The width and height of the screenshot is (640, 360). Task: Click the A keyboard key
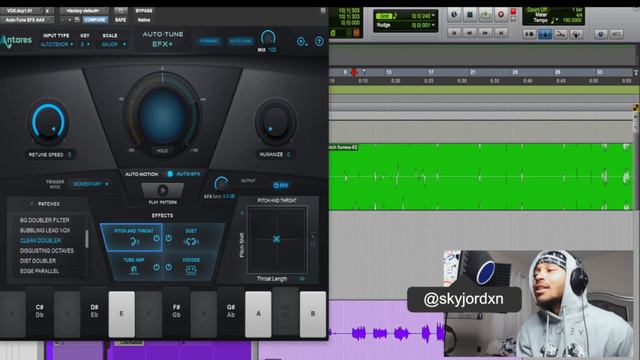point(258,313)
